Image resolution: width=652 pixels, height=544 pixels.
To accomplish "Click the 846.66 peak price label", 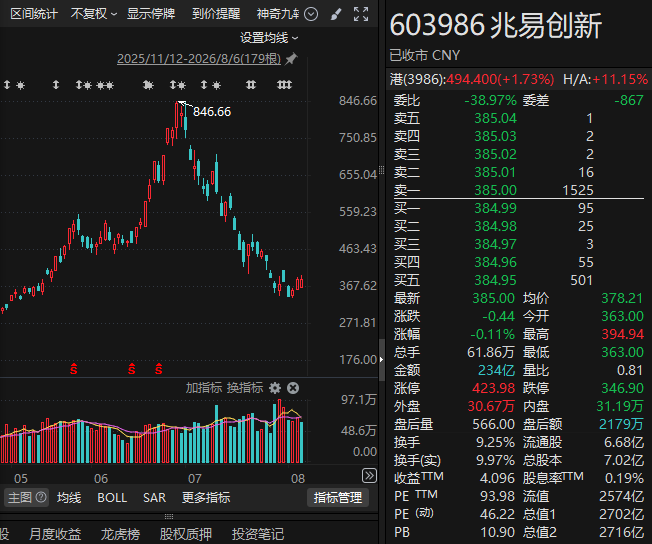I will [212, 111].
